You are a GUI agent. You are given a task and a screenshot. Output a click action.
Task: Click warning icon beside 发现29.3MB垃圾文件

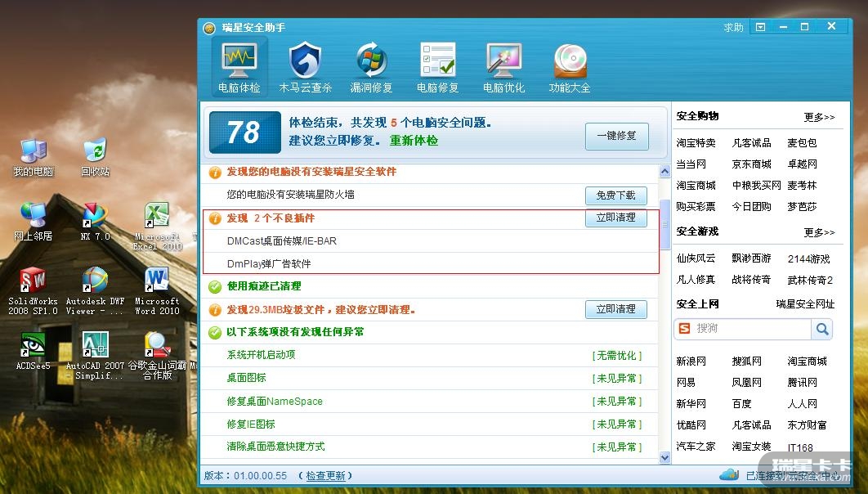[x=215, y=310]
